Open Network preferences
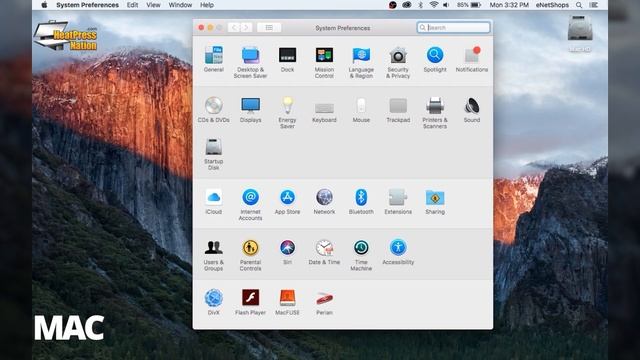The image size is (640, 360). [x=324, y=202]
